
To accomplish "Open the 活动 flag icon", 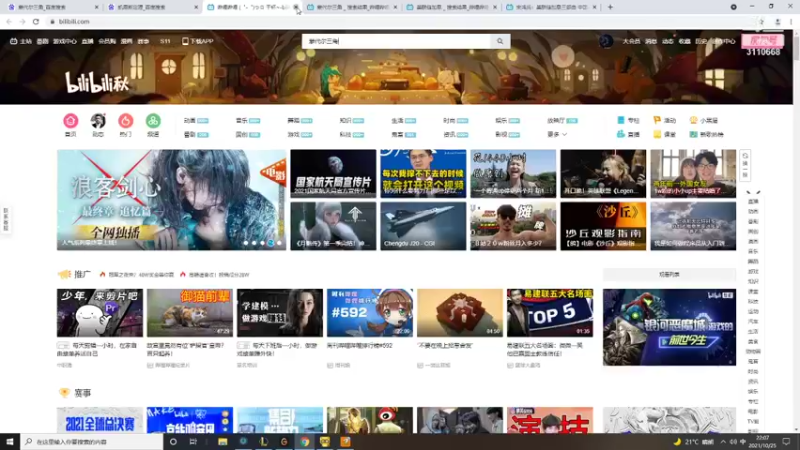I will click(x=657, y=120).
